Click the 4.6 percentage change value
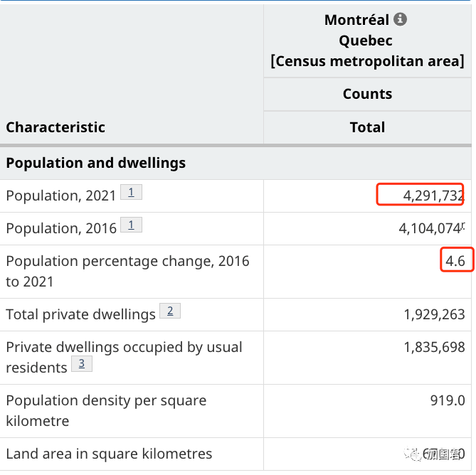 click(x=455, y=261)
